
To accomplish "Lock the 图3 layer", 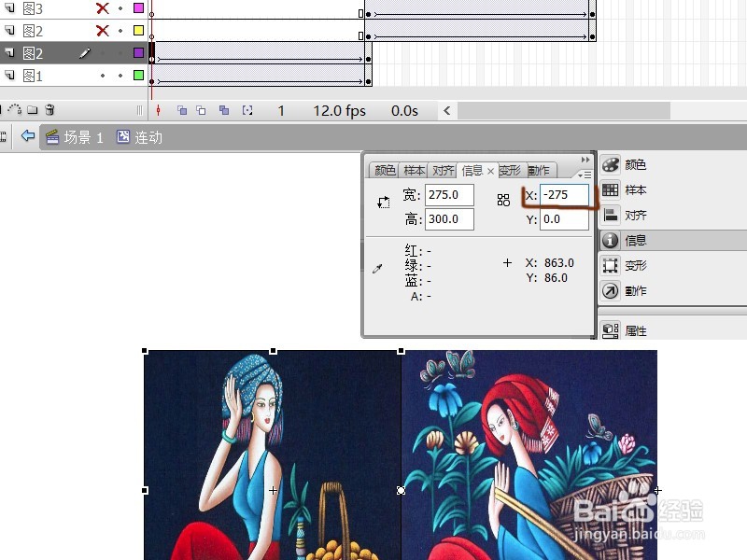I will pos(120,8).
